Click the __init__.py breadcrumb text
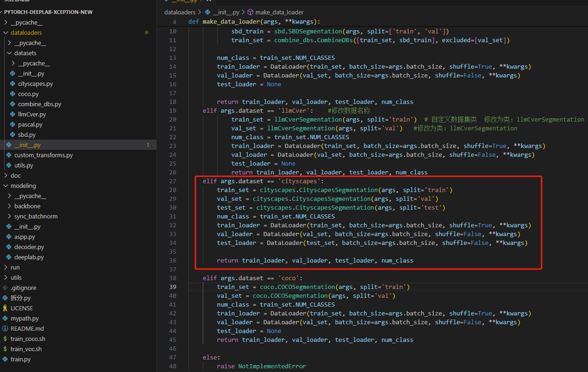Screen dimensions: 588x372 click(225, 13)
